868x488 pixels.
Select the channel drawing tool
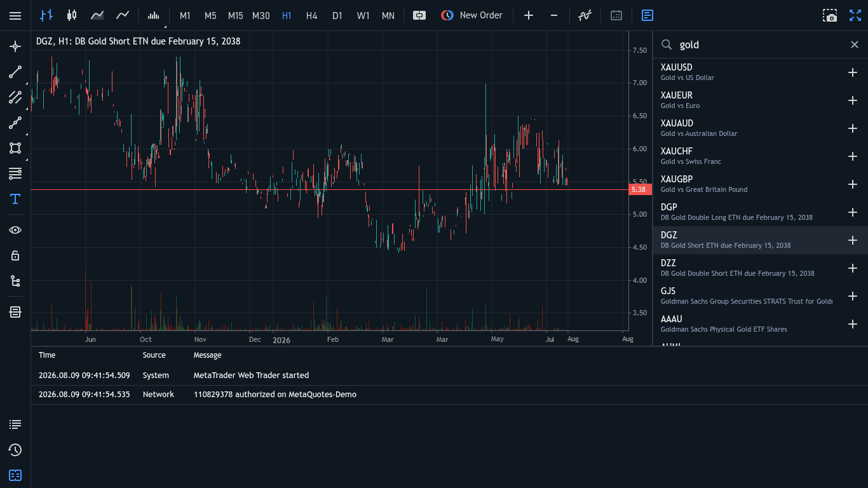click(x=15, y=97)
